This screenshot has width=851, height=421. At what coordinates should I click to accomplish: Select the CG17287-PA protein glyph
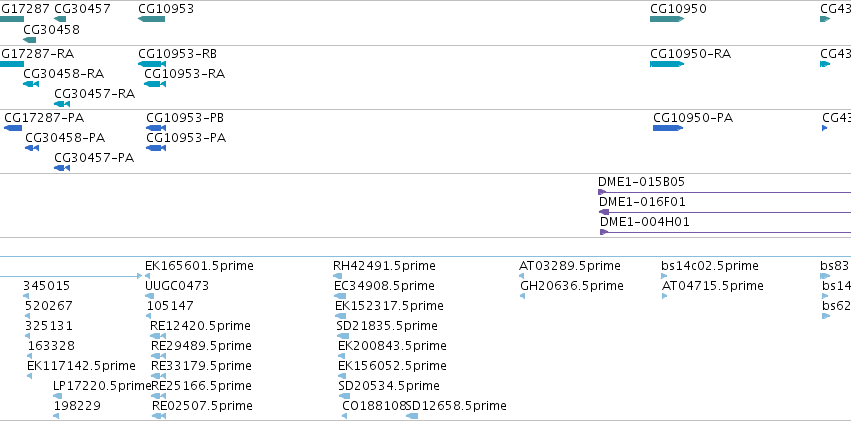coord(13,128)
